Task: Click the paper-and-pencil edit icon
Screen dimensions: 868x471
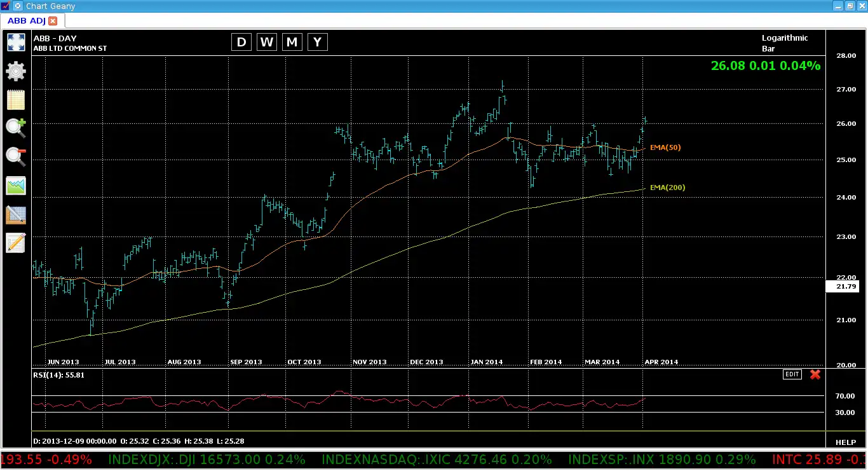Action: (16, 243)
